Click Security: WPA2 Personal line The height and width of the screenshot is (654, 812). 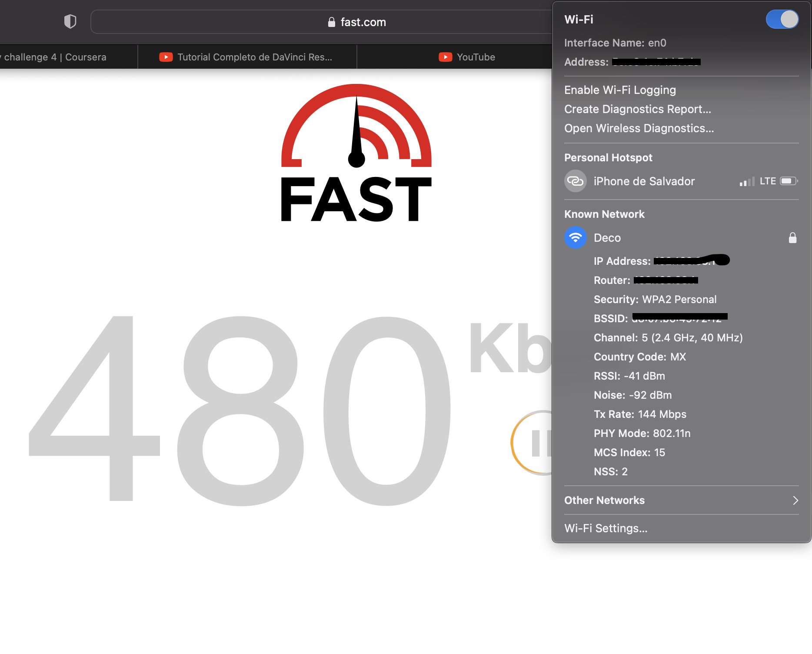pos(655,299)
